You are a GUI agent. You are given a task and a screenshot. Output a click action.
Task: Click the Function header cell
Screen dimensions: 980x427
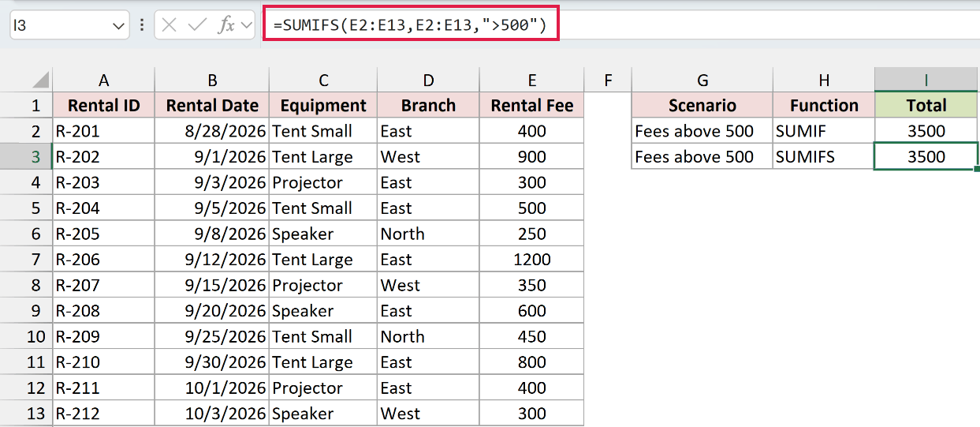pyautogui.click(x=824, y=105)
